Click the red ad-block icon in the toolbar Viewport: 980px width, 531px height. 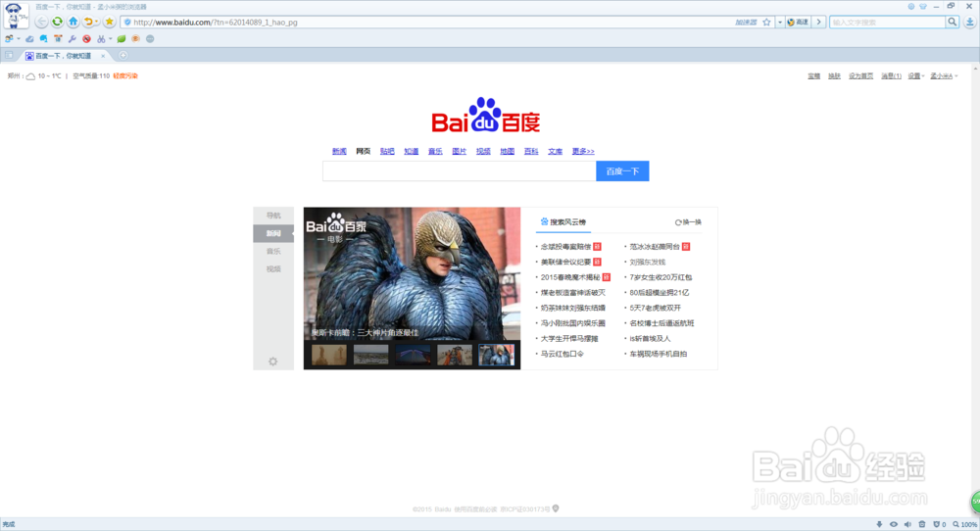tap(87, 39)
